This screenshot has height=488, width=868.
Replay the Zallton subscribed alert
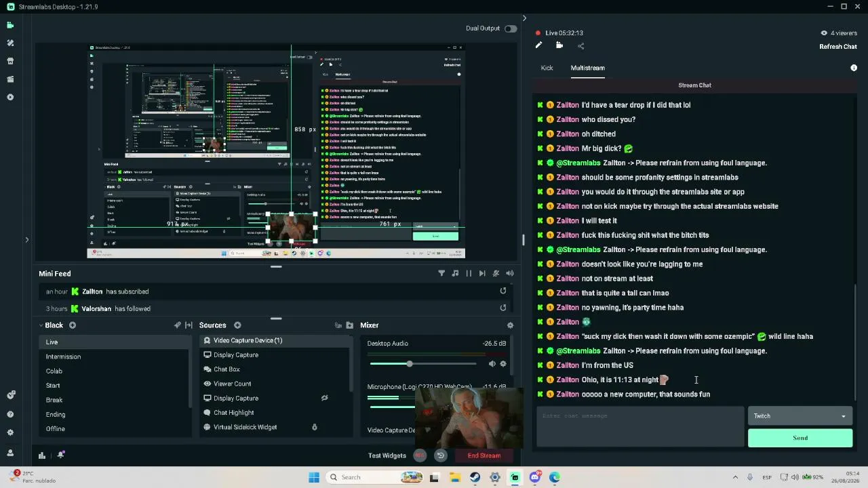pos(503,291)
